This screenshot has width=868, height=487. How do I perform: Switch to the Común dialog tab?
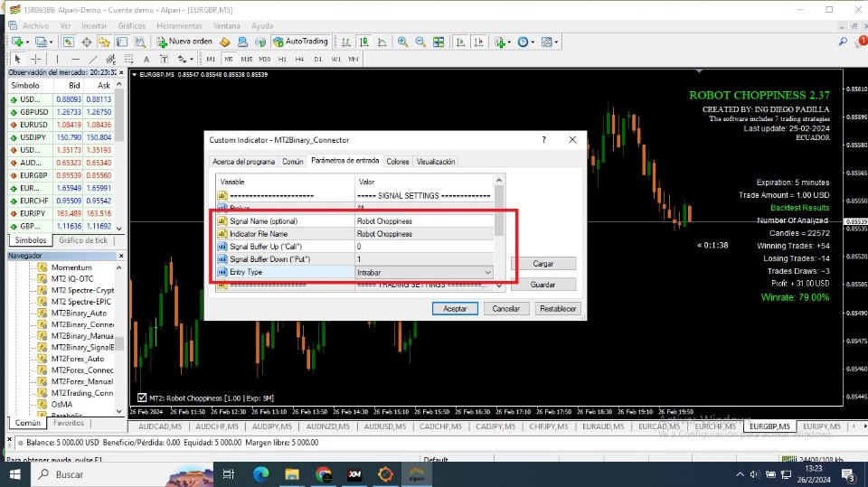tap(293, 162)
